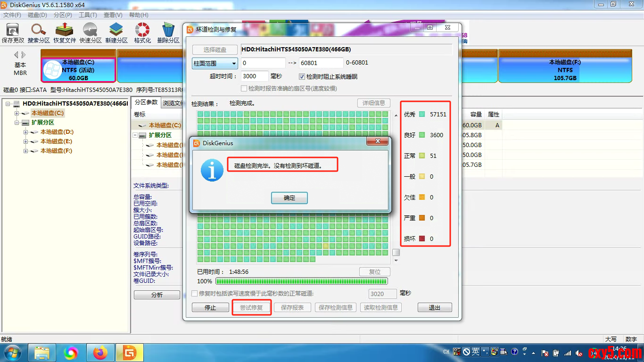Click the 退出 button
Image resolution: width=644 pixels, height=362 pixels.
point(434,307)
